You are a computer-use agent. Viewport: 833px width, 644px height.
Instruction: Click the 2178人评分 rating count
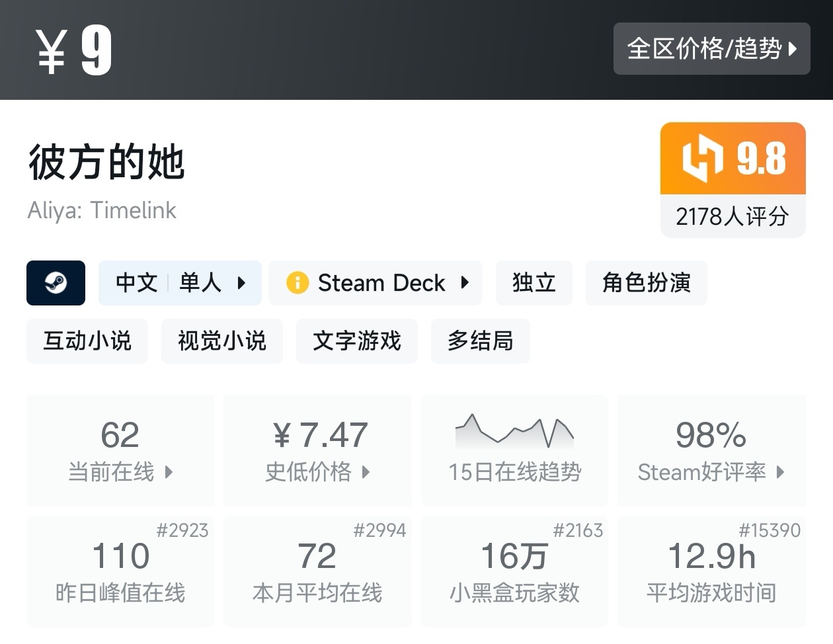pos(733,216)
